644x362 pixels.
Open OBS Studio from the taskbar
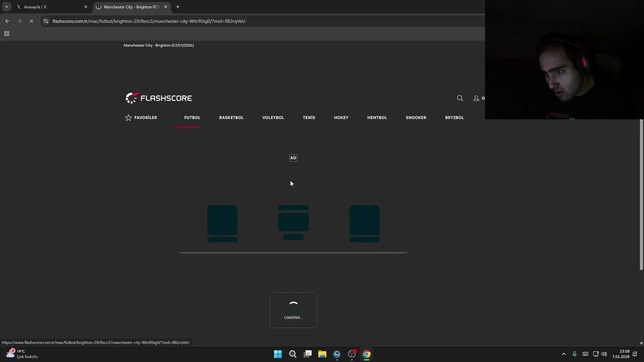[352, 354]
